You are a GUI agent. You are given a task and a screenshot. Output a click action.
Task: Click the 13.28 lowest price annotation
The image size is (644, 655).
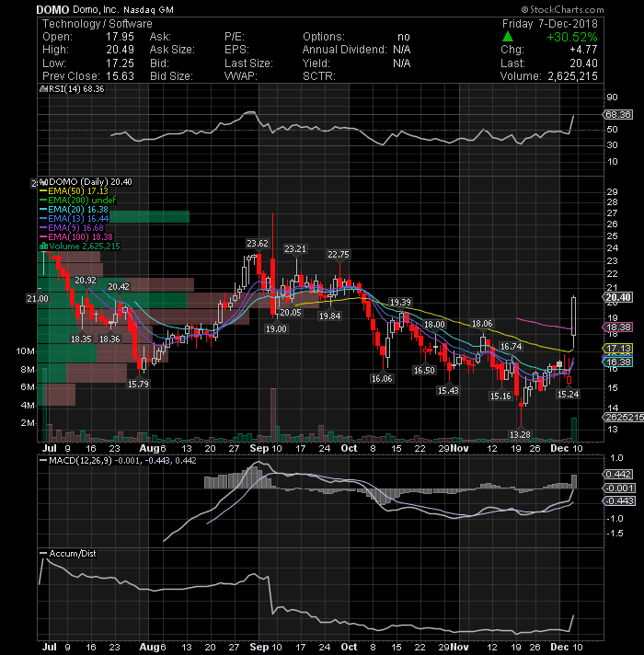coord(520,435)
